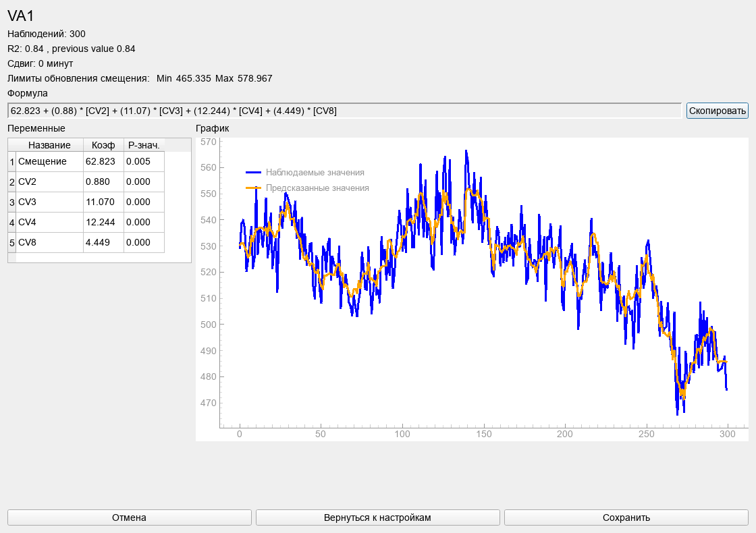Select the Смещение name cell
This screenshot has height=533, width=756.
coord(50,161)
